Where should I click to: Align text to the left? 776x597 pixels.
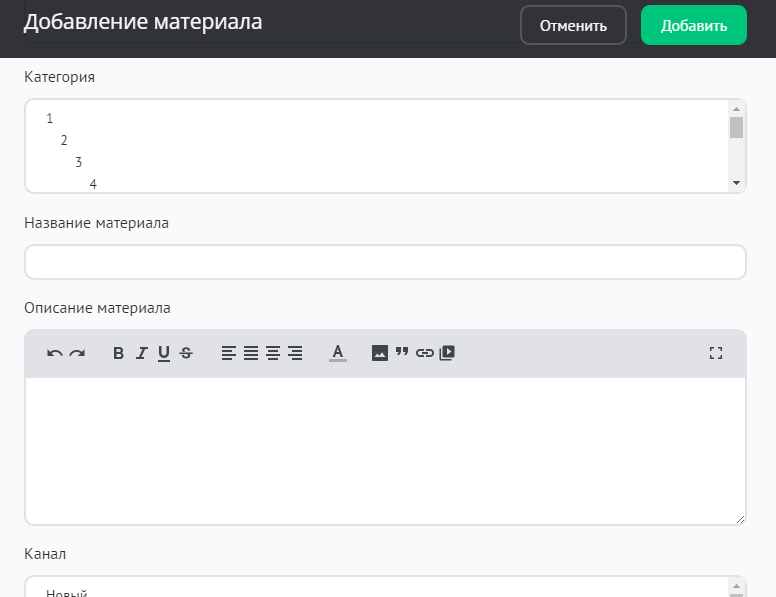click(x=229, y=353)
